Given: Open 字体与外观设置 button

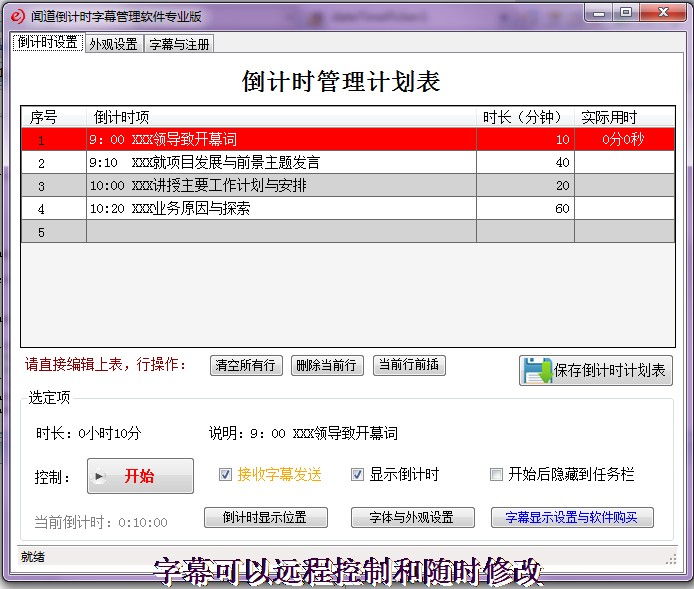Looking at the screenshot, I should 413,517.
